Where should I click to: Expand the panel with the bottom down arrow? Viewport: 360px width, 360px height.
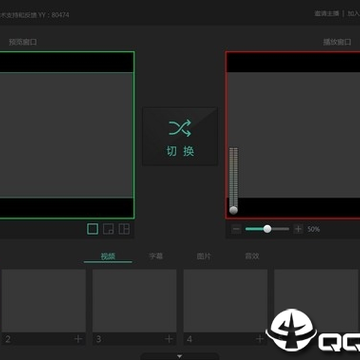[x=180, y=356]
